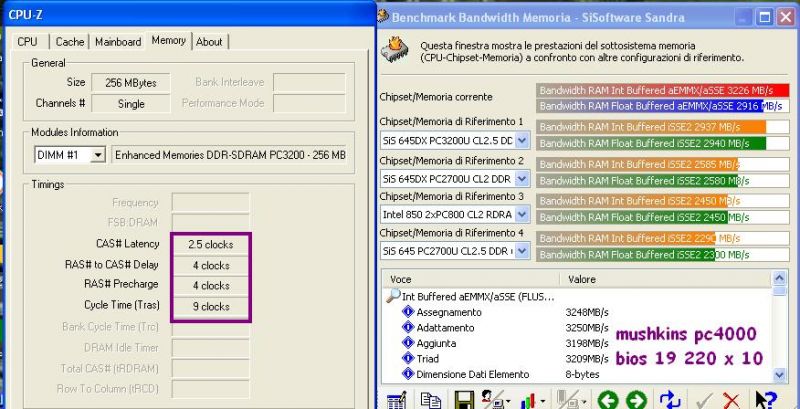Open the About tab in CPU-Z
This screenshot has width=800, height=409.
pos(209,42)
